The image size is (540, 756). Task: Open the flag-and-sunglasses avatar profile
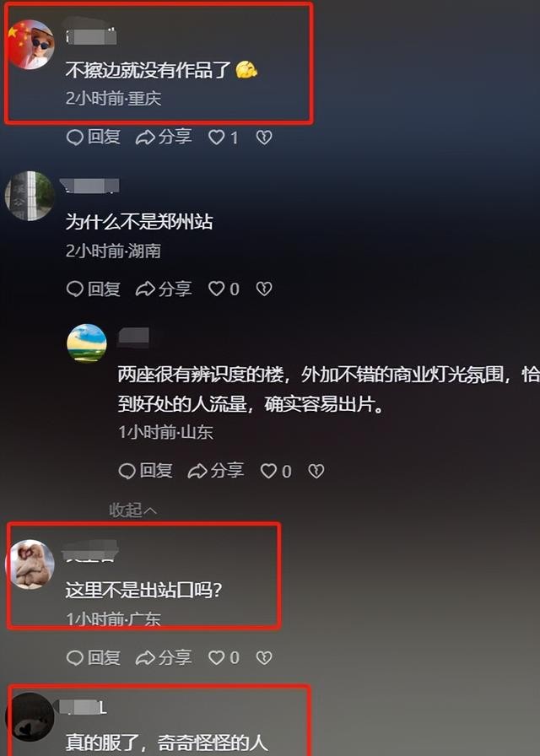click(x=31, y=45)
